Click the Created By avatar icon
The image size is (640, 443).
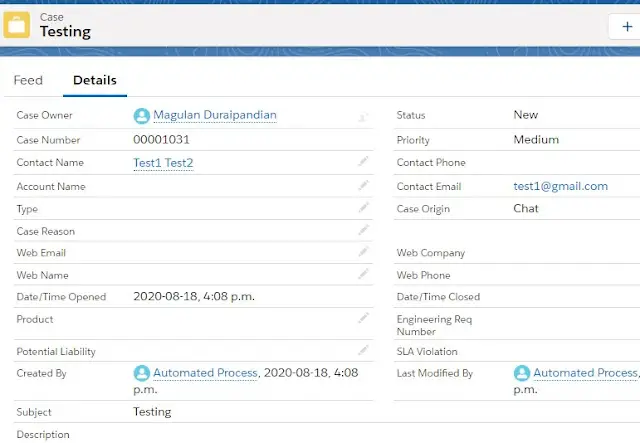[141, 373]
